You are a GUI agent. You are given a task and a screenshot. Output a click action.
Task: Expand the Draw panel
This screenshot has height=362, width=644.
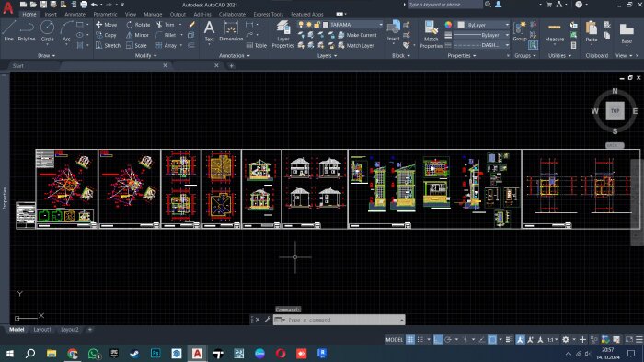[46, 55]
